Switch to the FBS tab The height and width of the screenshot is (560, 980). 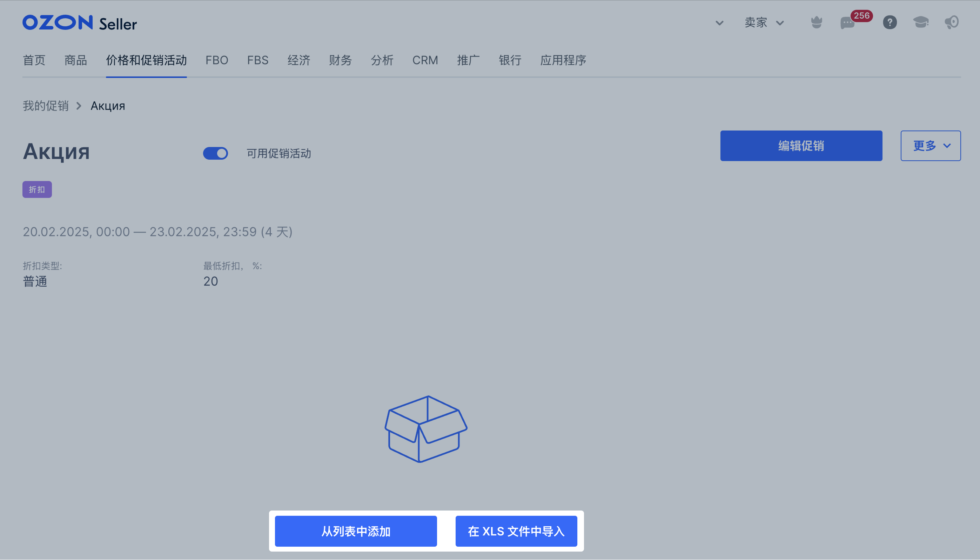click(257, 60)
